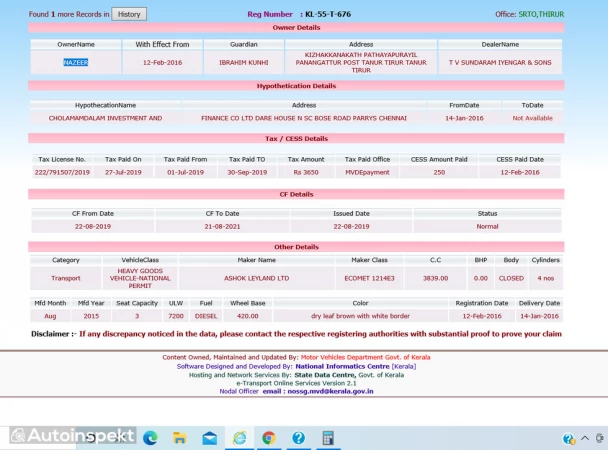Select fuel type DIESEL
The height and width of the screenshot is (450, 608).
(206, 316)
